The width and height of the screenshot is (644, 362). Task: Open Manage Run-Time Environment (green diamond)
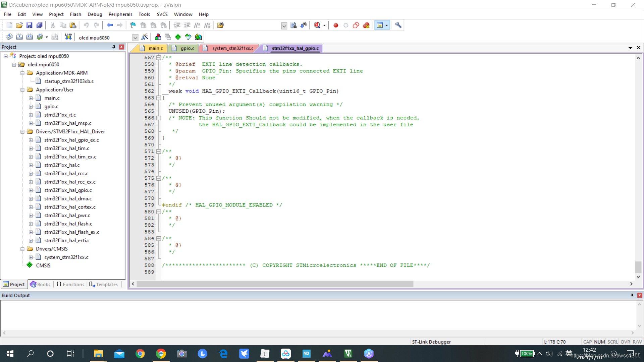point(178,37)
